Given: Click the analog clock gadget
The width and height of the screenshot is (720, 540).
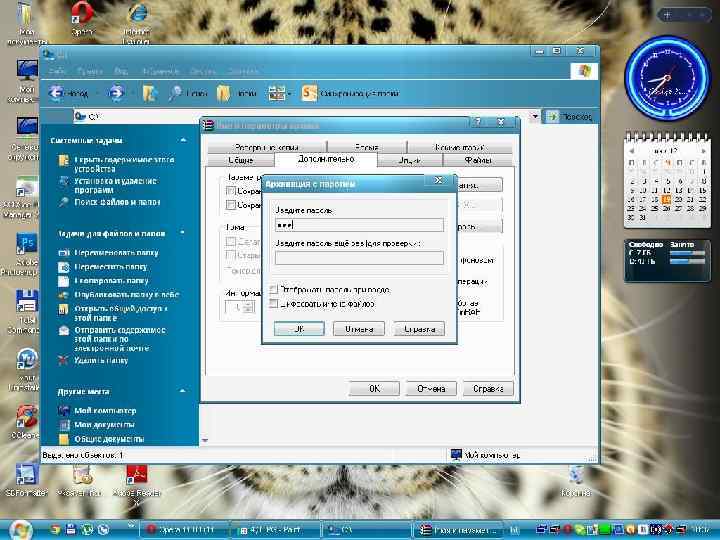Looking at the screenshot, I should tap(667, 79).
